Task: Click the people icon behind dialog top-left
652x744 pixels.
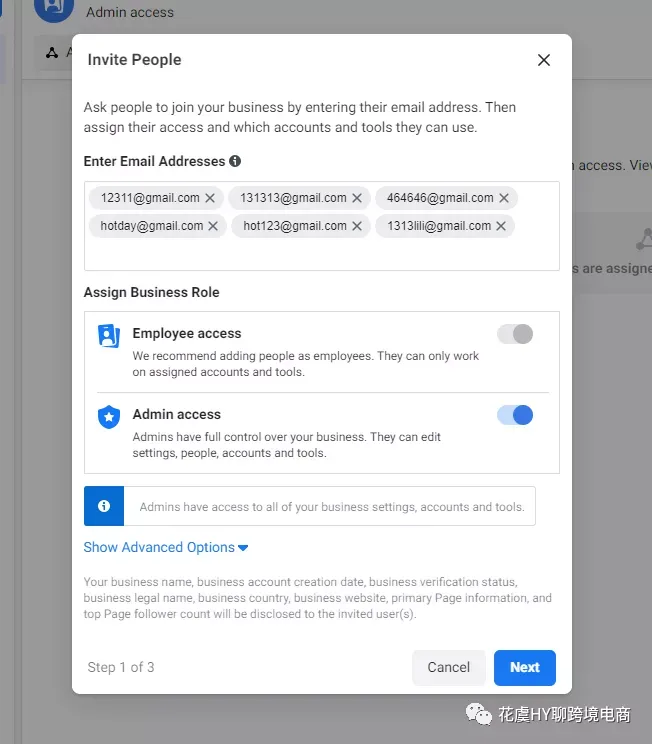Action: (52, 53)
